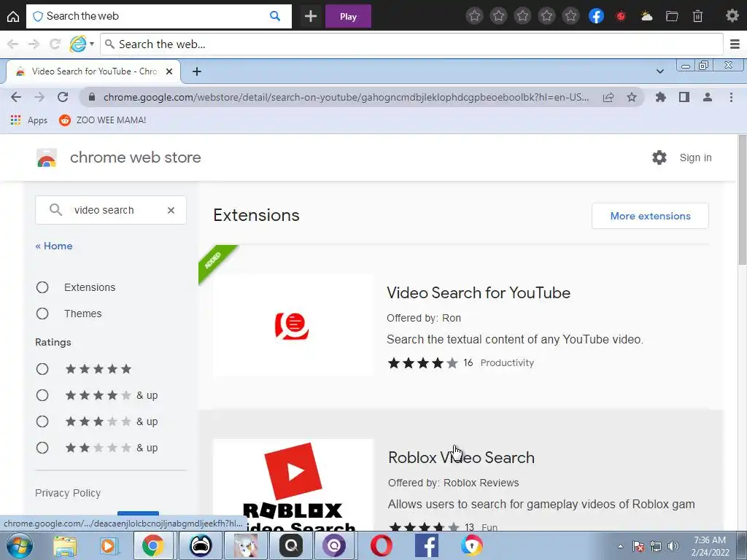This screenshot has width=747, height=560.
Task: Open a new Chrome tab with plus
Action: point(197,71)
